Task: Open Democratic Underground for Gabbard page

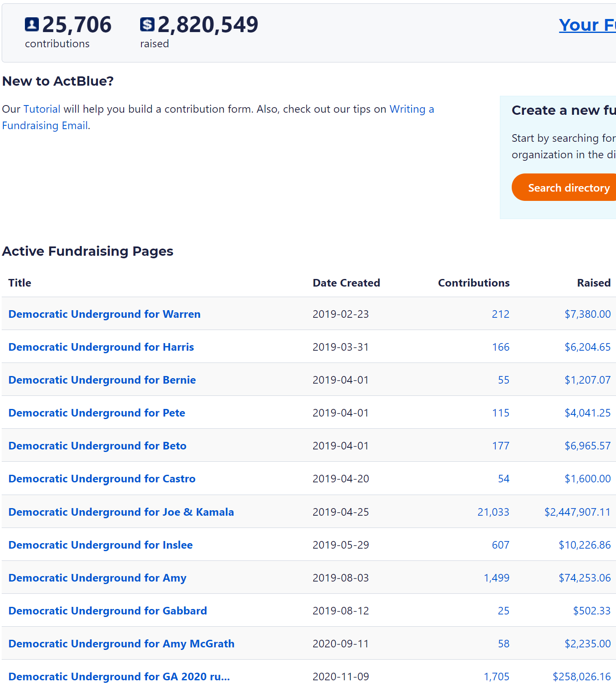Action: pos(108,611)
